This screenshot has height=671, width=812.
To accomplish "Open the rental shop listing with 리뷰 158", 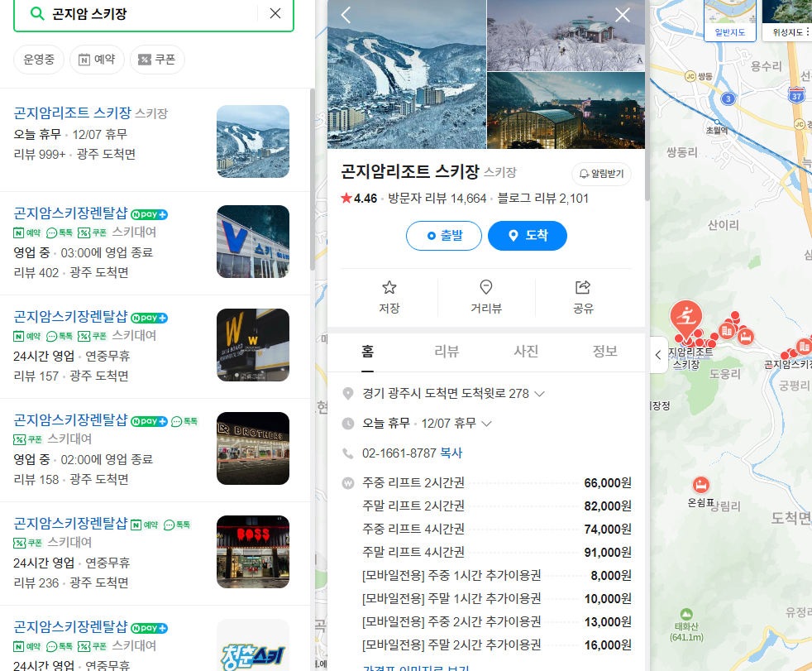I will 70,419.
